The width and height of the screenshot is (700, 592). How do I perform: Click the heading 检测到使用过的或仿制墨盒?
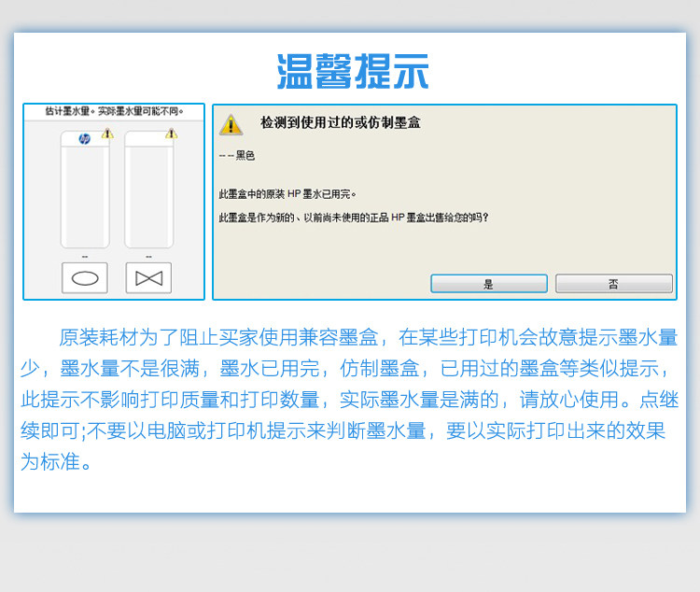340,122
